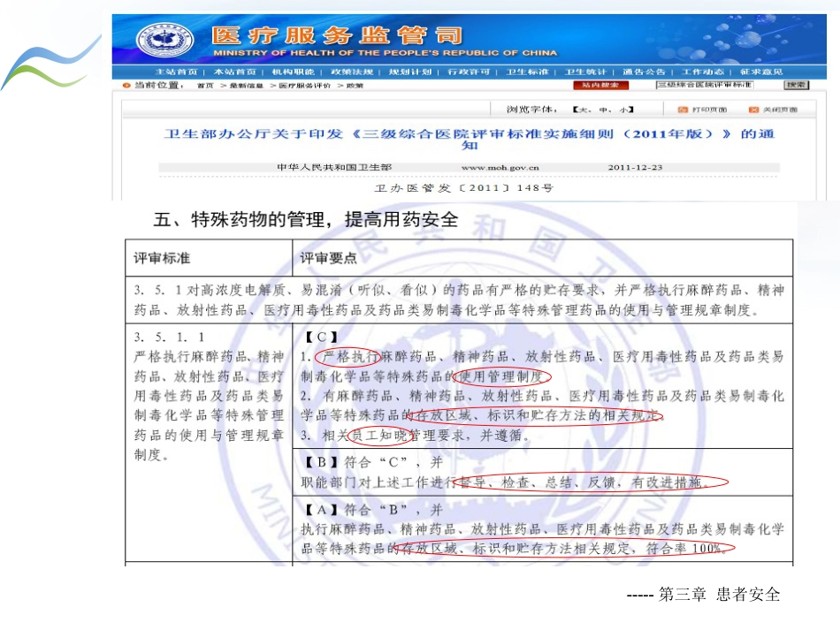Open the 政策法规 nav item
The height and width of the screenshot is (630, 840).
[351, 72]
